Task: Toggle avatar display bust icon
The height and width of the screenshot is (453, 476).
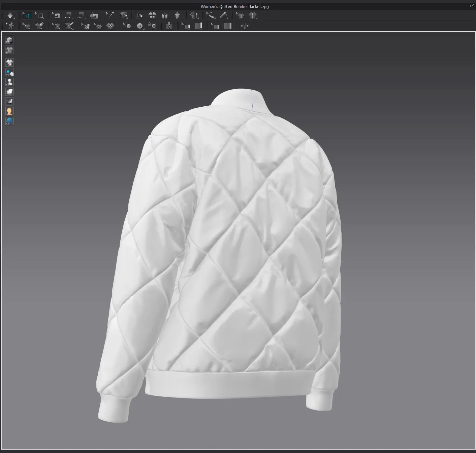Action: point(9,82)
